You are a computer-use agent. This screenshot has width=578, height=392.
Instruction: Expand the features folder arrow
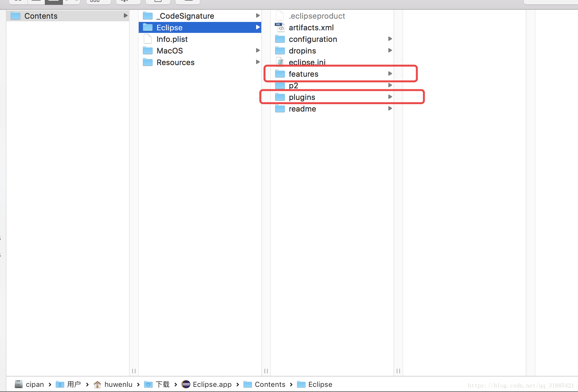(390, 74)
